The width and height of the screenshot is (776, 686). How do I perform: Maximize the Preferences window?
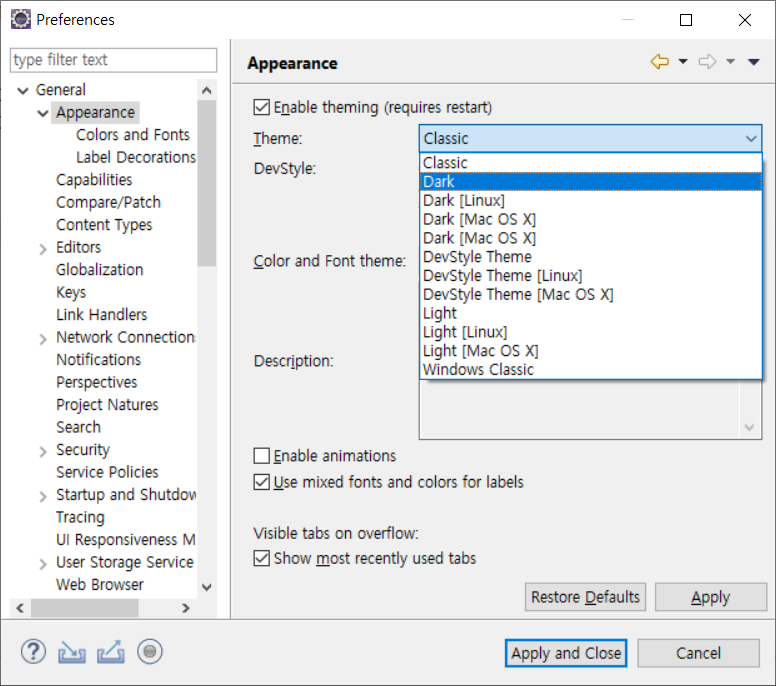tap(686, 20)
